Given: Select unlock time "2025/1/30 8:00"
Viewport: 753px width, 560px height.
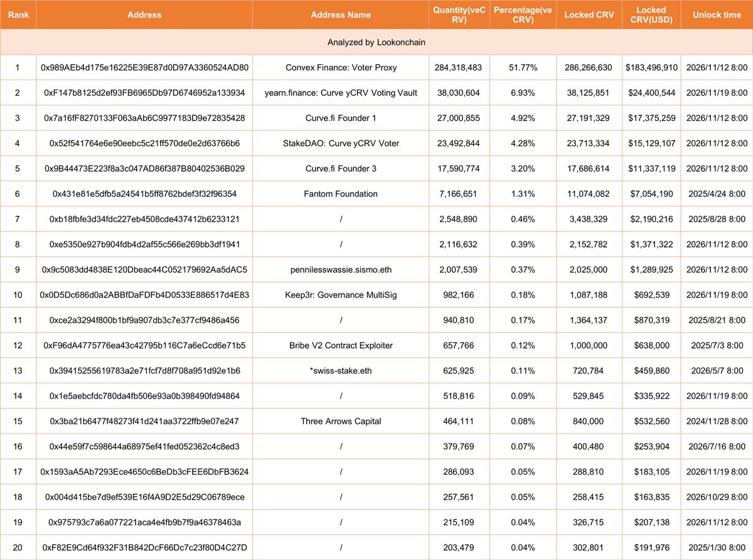Looking at the screenshot, I should tap(717, 547).
